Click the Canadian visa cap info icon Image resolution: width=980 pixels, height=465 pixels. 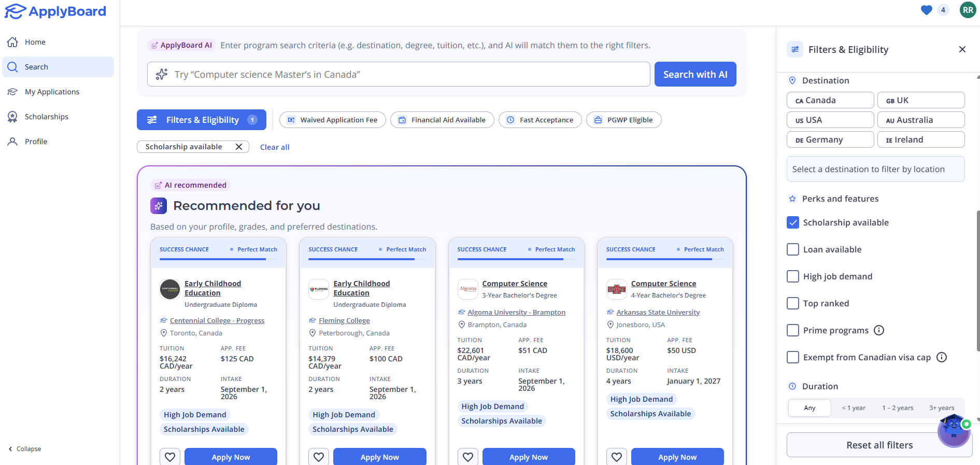[x=942, y=357]
